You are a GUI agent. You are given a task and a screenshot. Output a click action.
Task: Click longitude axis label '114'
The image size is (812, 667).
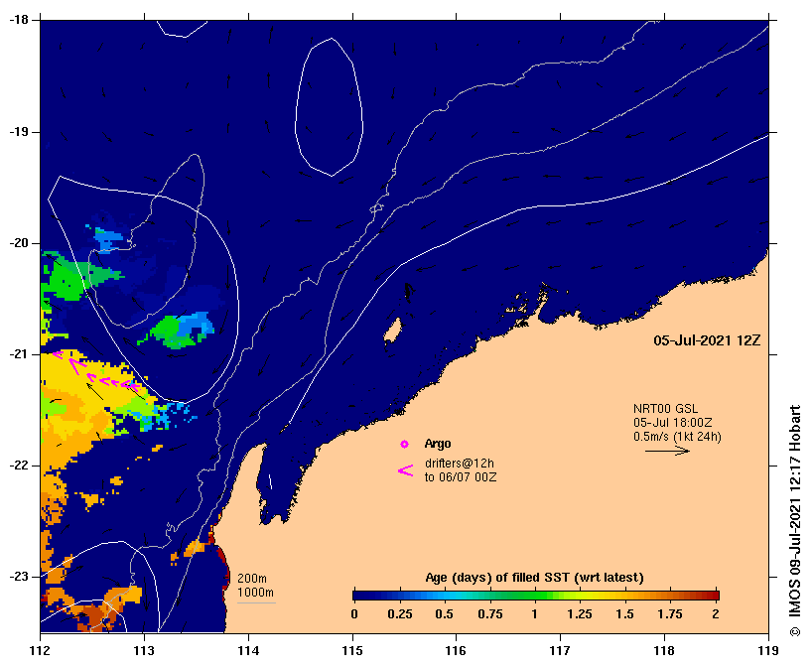248,651
